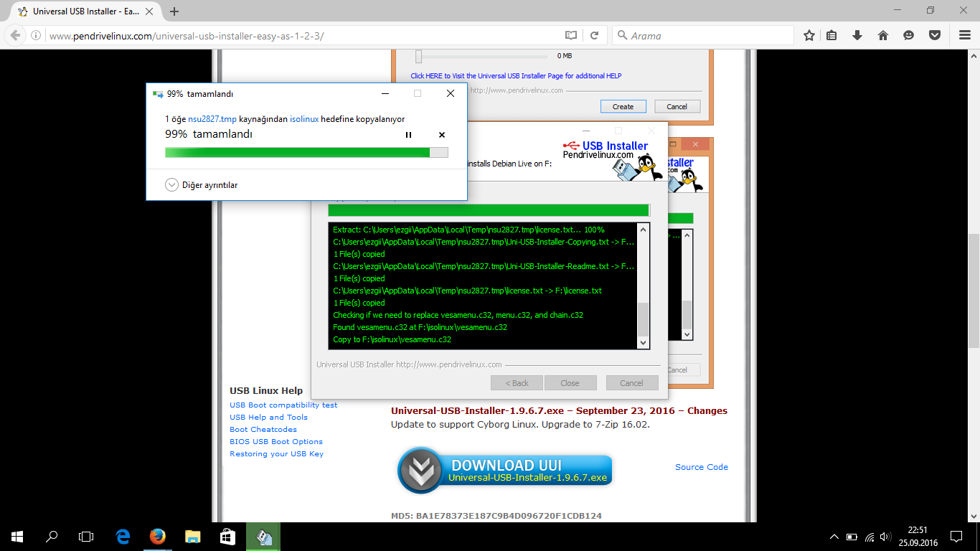Open USB Help and Tools link

268,417
